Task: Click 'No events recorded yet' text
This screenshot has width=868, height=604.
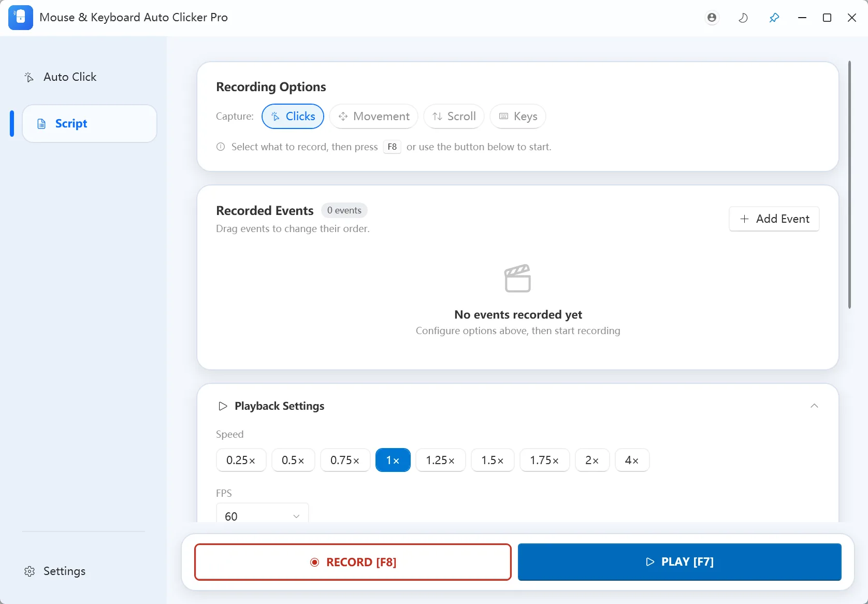Action: point(518,314)
